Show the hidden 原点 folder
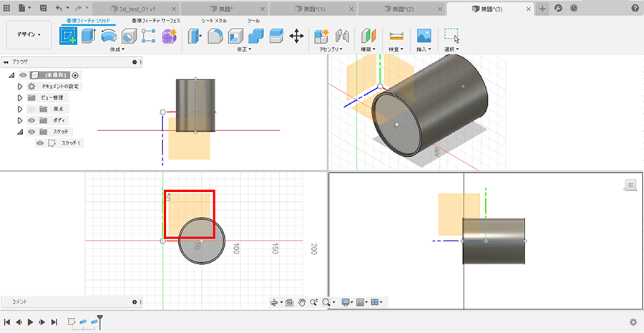The height and width of the screenshot is (333, 644). click(32, 109)
